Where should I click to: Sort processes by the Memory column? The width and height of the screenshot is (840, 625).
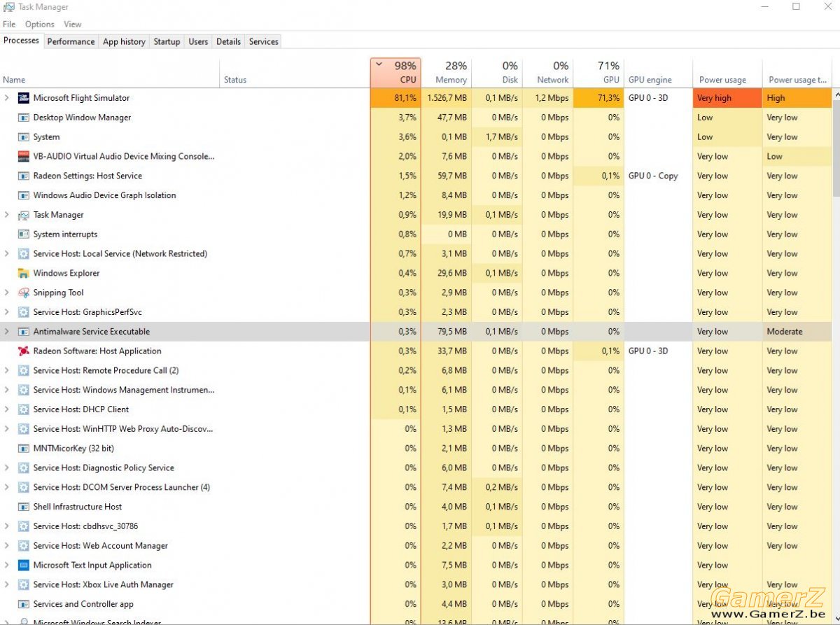click(446, 73)
